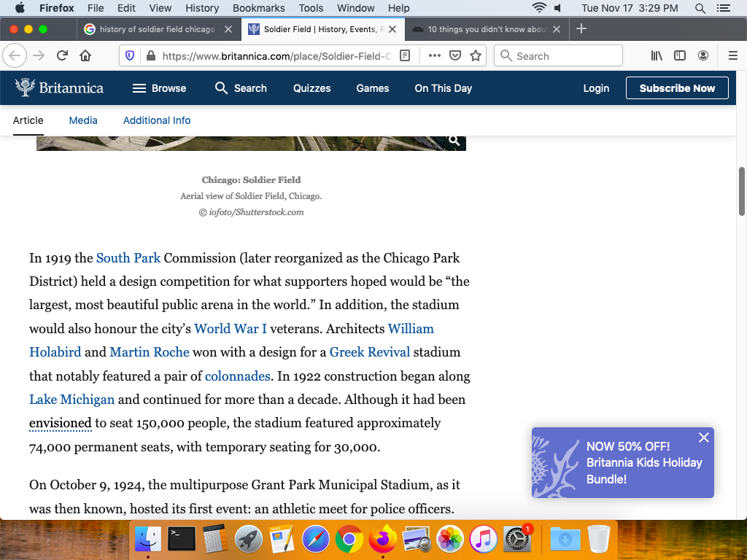Expand the Britannica Browse menu
The width and height of the screenshot is (747, 560).
[x=159, y=88]
